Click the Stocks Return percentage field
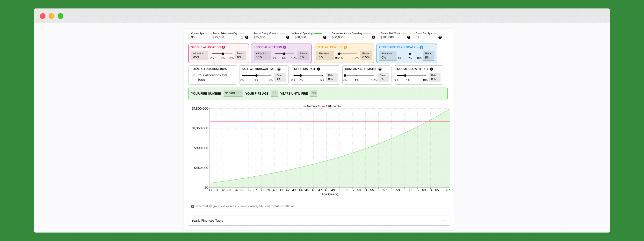Screen dimensions: 644x241 point(240,57)
